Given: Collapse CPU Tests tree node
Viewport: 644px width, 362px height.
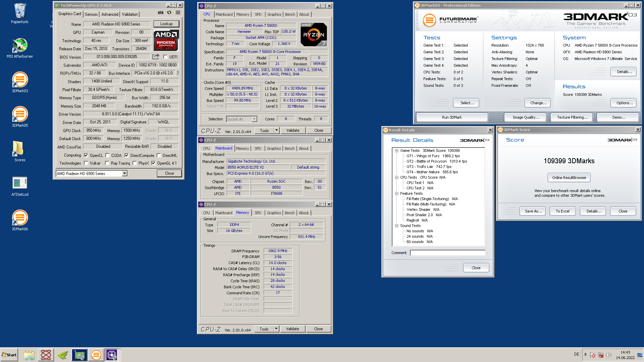Looking at the screenshot, I should pyautogui.click(x=396, y=177).
